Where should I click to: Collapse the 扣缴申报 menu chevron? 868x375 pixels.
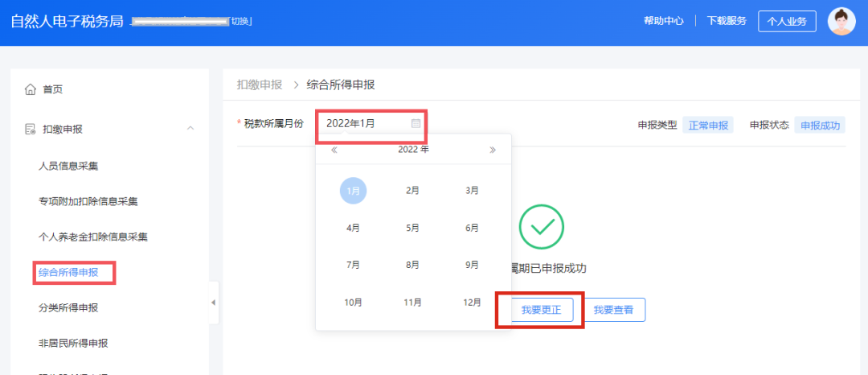pyautogui.click(x=190, y=129)
